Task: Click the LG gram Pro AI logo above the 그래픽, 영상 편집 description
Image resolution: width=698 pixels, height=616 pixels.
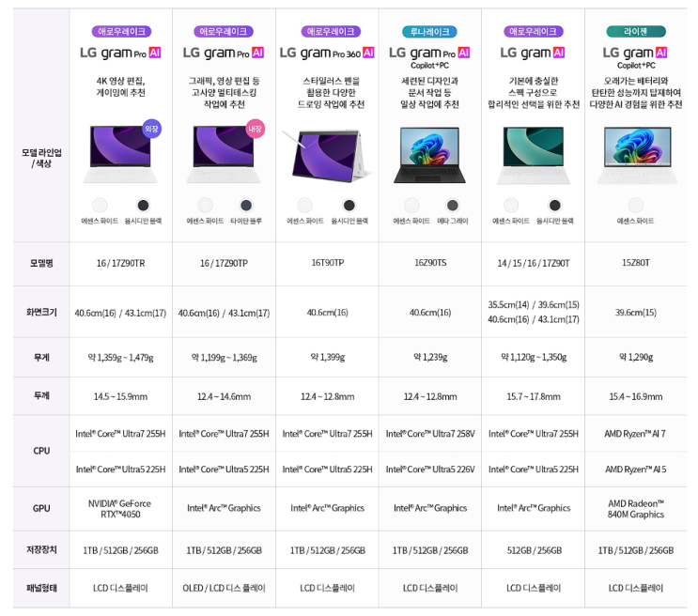Action: point(224,53)
